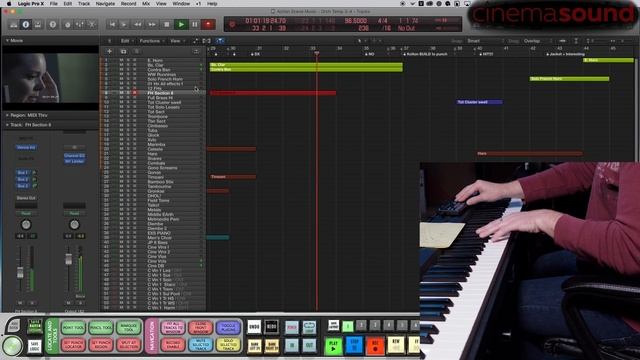Viewport: 640px width, 360px height.
Task: Toggle record enable on FH Section 6 track
Action: [135, 93]
